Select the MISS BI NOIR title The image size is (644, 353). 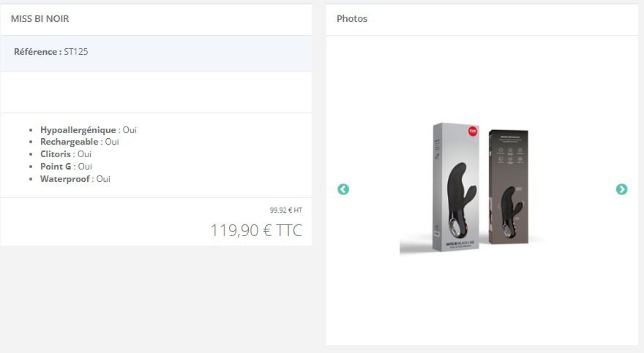tap(40, 19)
